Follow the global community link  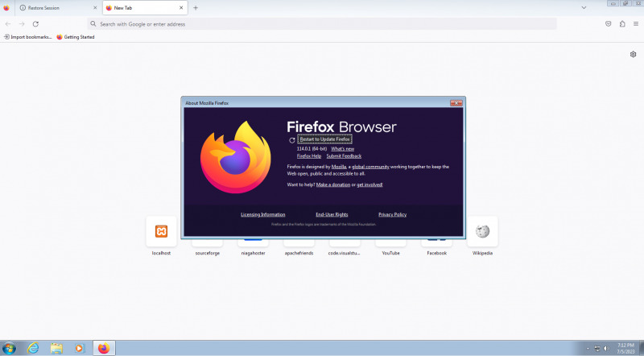(370, 167)
